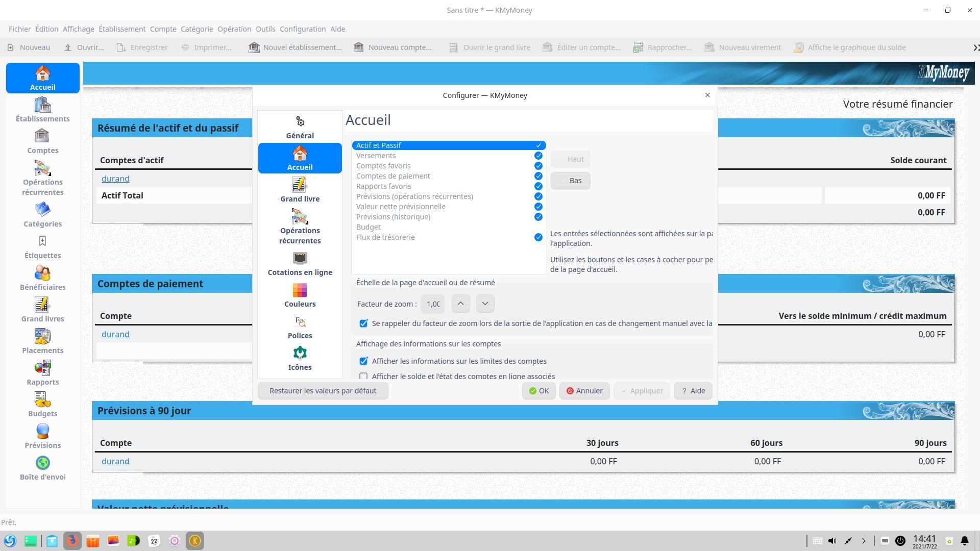The height and width of the screenshot is (551, 980).
Task: Click volume icon in system tray
Action: click(x=832, y=541)
